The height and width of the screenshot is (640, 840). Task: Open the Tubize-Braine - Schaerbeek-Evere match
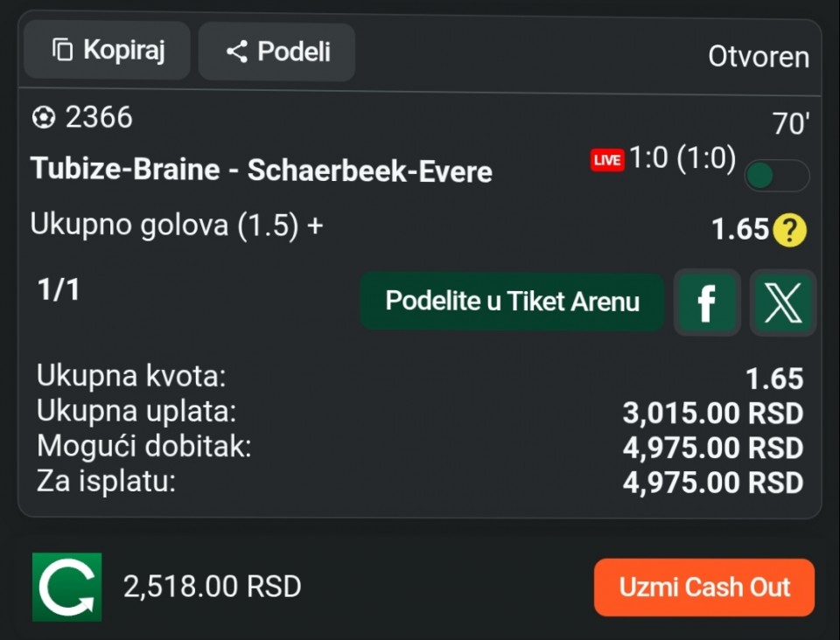[x=261, y=170]
